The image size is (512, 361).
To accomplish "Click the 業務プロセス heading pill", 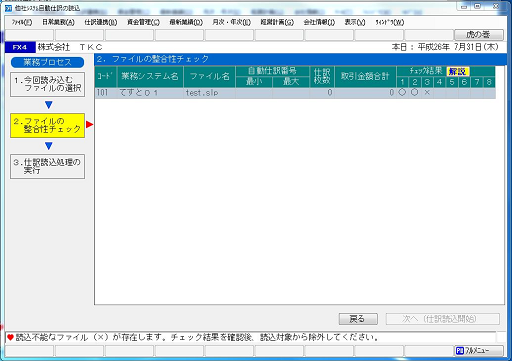I will pyautogui.click(x=47, y=62).
